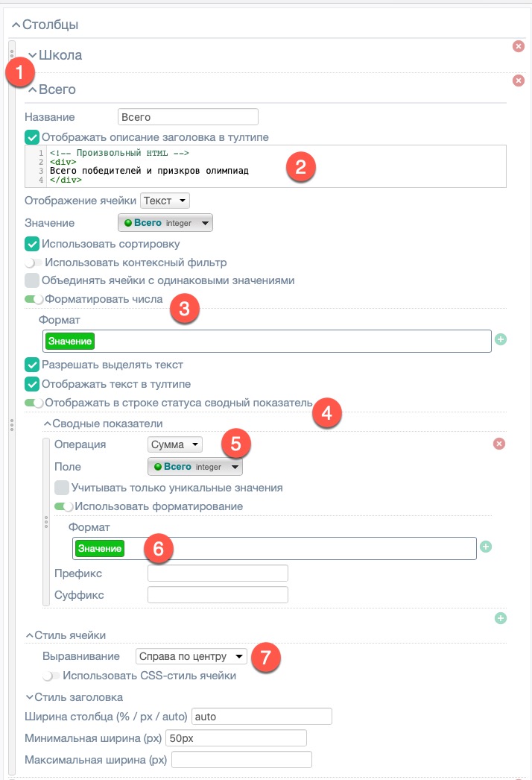The height and width of the screenshot is (780, 532).
Task: Add a new summary indicator with plus
Action: click(x=501, y=617)
